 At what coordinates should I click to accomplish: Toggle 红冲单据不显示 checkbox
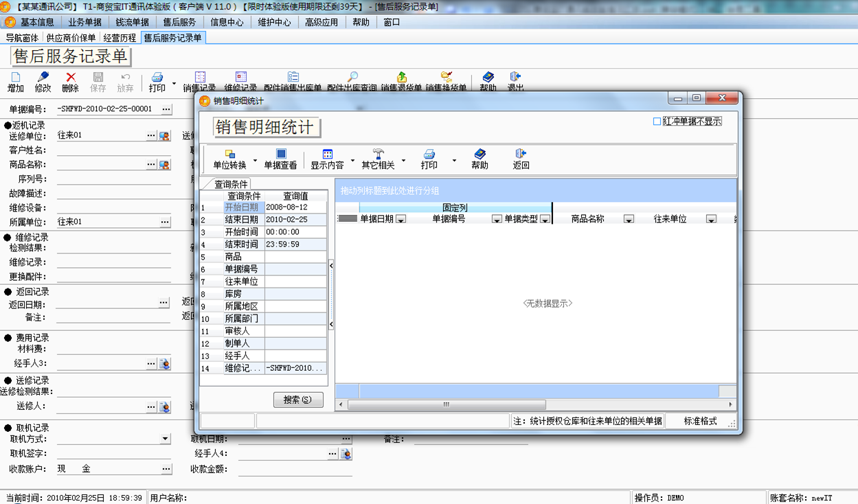click(657, 122)
